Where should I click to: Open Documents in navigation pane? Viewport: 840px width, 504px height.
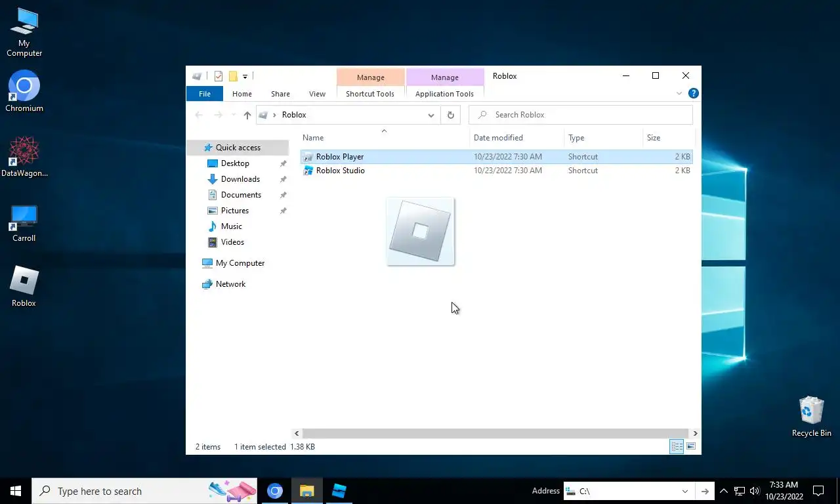pyautogui.click(x=241, y=195)
